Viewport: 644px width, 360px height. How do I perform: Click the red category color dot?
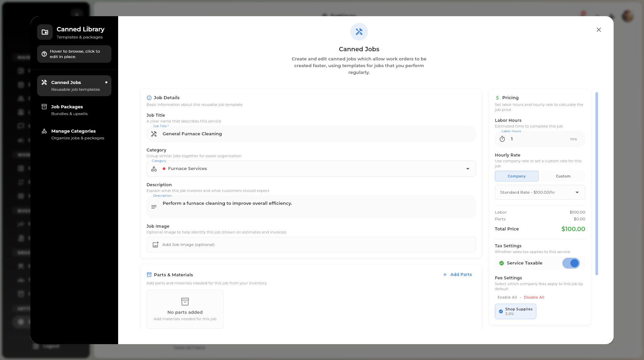(164, 169)
